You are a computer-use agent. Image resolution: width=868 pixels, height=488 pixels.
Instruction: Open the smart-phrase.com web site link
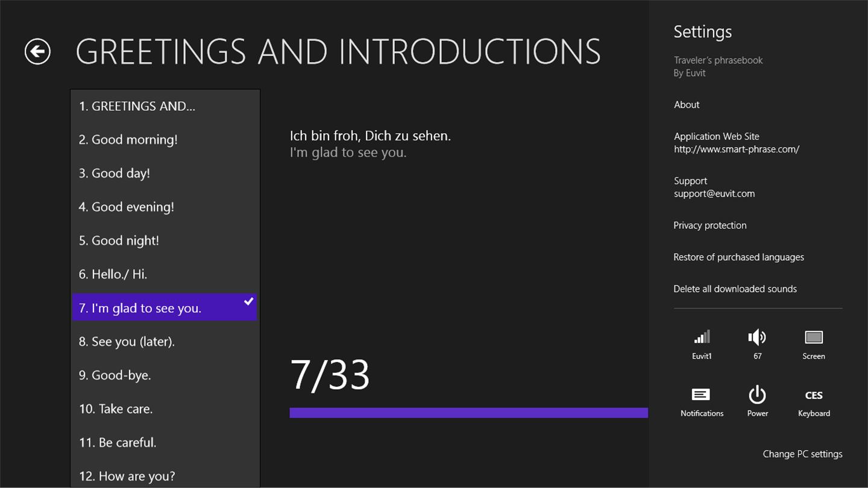[x=737, y=149]
